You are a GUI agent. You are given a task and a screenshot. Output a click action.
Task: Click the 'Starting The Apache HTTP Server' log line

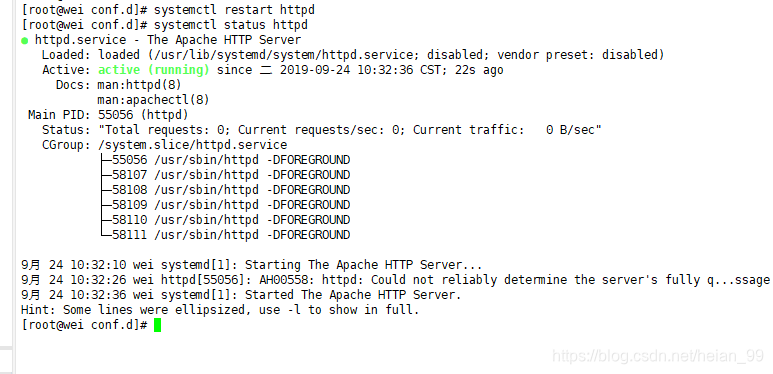point(251,265)
